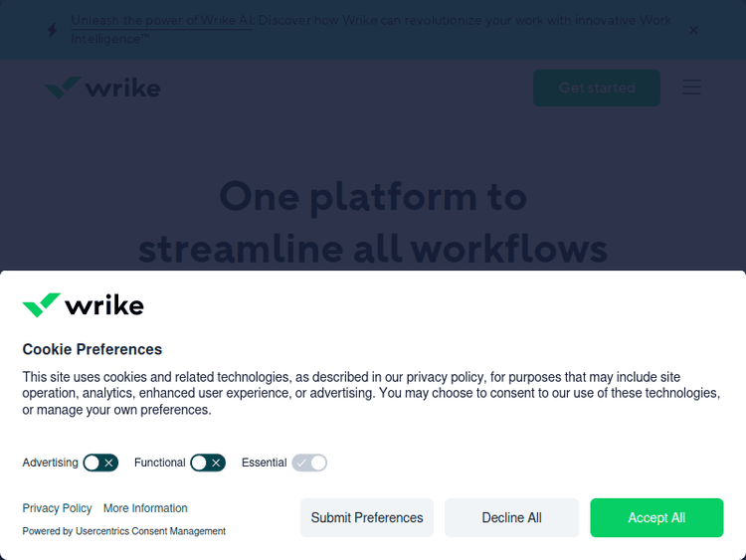The image size is (746, 560).
Task: Click Submit Preferences button
Action: pyautogui.click(x=367, y=517)
